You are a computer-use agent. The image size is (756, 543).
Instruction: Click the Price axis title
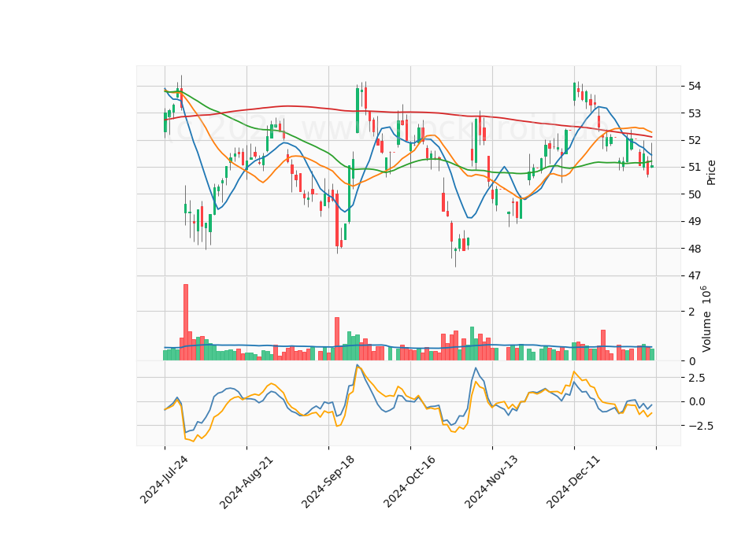point(710,173)
